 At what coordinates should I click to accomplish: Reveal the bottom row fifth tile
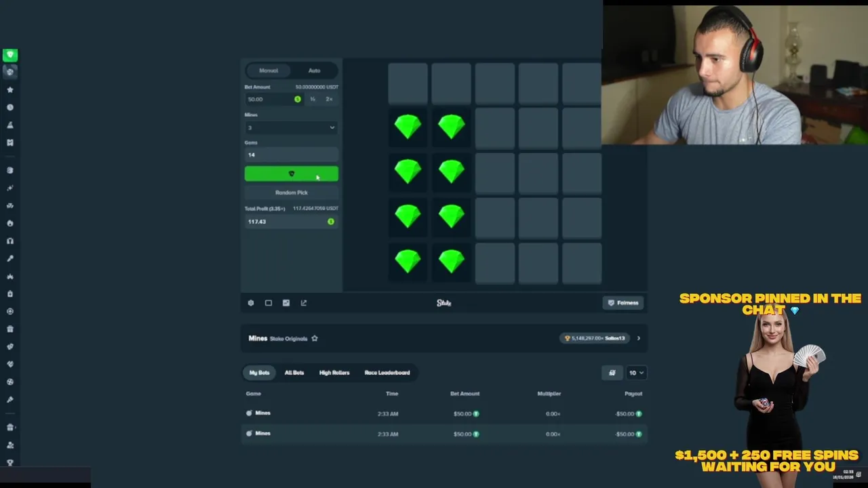click(581, 262)
